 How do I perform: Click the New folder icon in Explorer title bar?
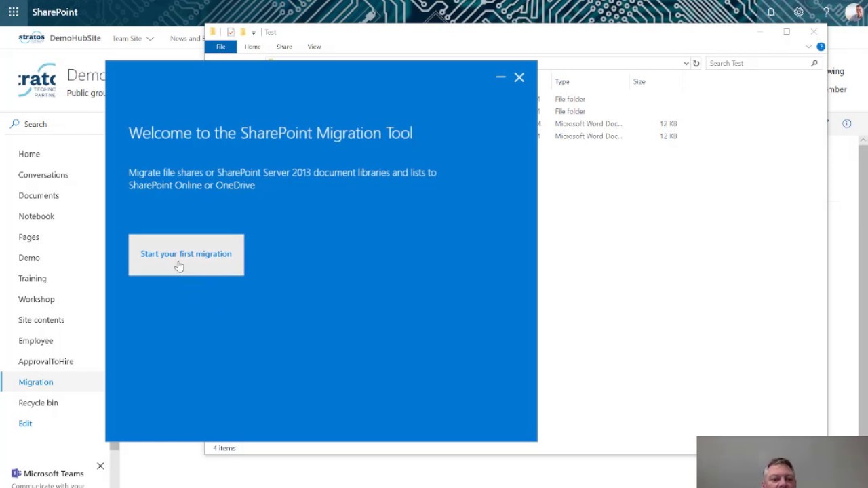click(242, 32)
